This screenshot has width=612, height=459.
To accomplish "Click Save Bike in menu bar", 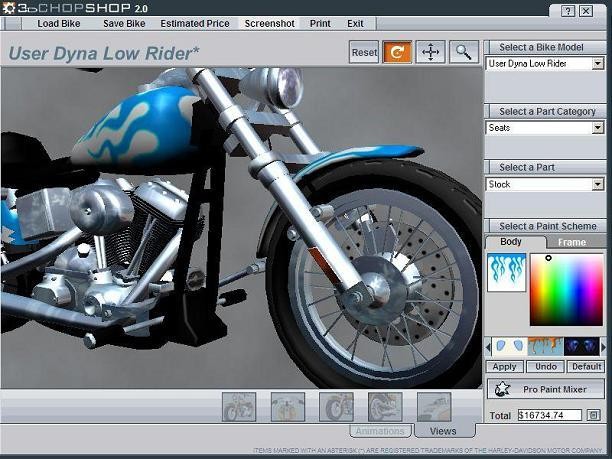I will [x=124, y=24].
